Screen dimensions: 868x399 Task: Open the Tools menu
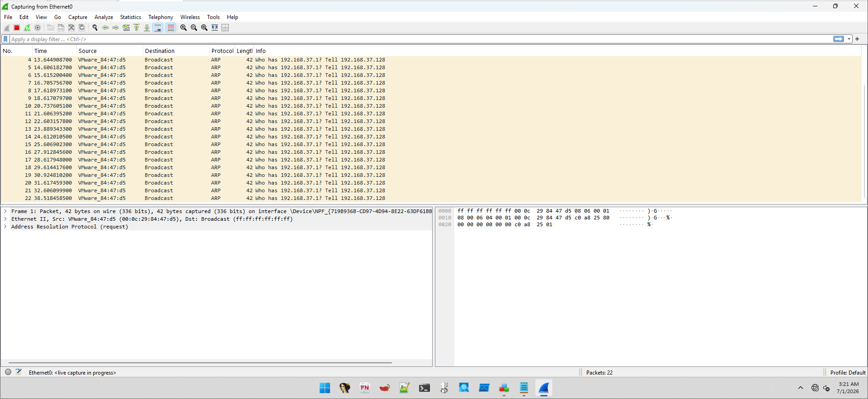pyautogui.click(x=213, y=17)
